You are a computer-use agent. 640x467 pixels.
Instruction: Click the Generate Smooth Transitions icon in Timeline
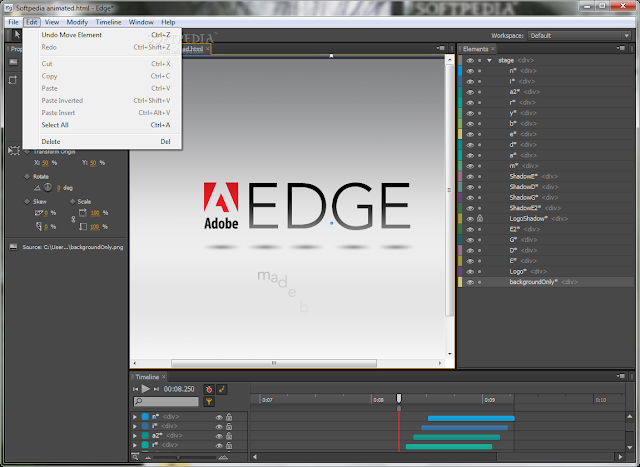click(x=222, y=389)
